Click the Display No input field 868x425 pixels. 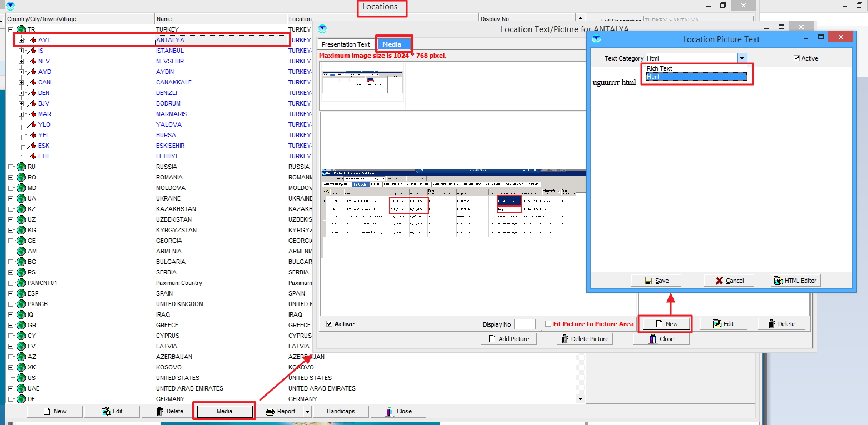pos(525,324)
